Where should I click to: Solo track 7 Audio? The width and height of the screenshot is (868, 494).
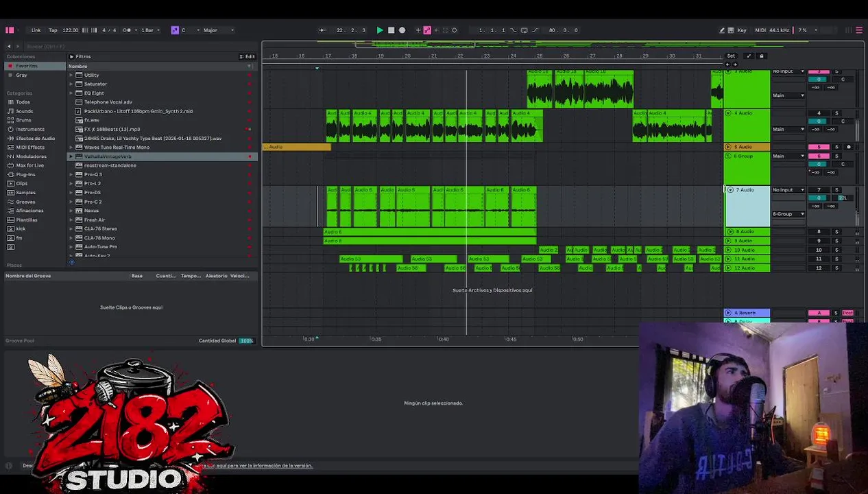836,190
